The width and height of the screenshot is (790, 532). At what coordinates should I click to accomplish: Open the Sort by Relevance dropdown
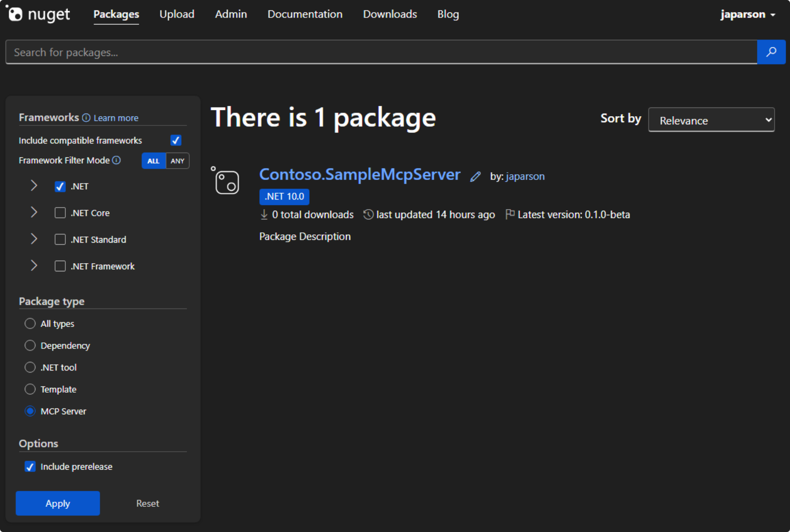(x=711, y=120)
